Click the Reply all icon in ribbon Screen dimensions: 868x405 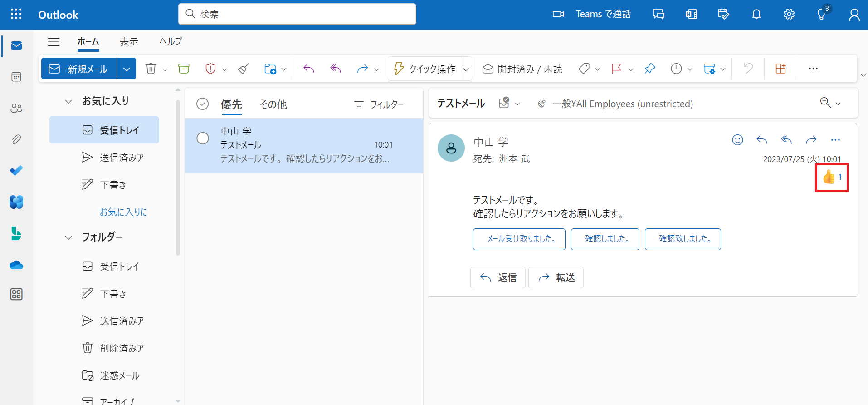pos(336,69)
